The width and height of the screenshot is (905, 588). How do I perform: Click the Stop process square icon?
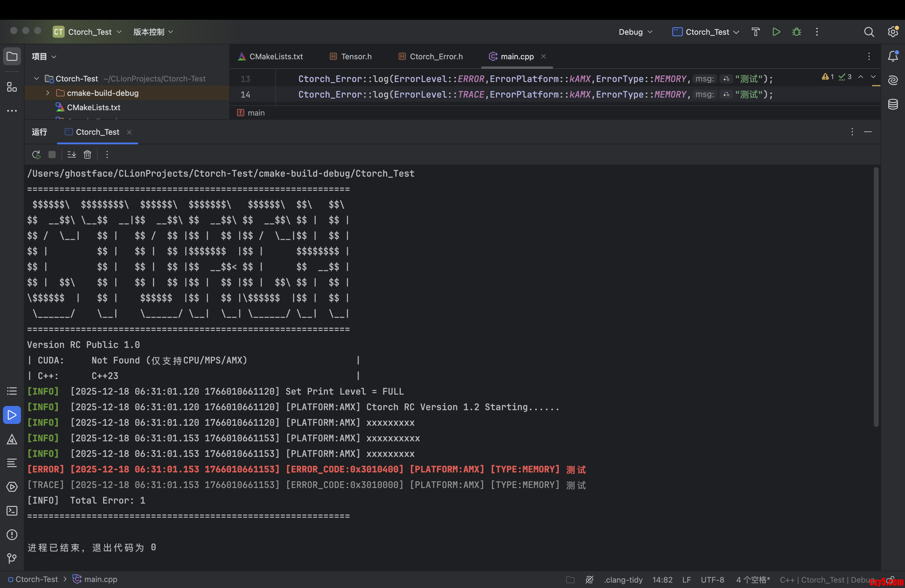pyautogui.click(x=52, y=154)
